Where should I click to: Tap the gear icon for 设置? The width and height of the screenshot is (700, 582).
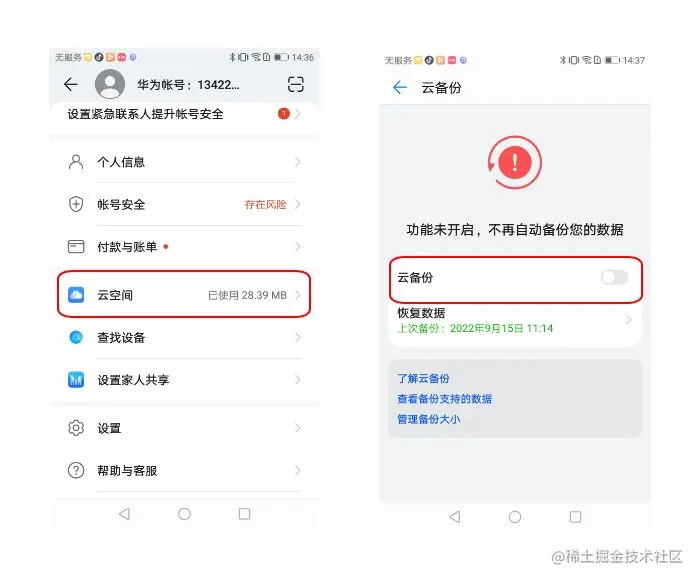(x=76, y=428)
